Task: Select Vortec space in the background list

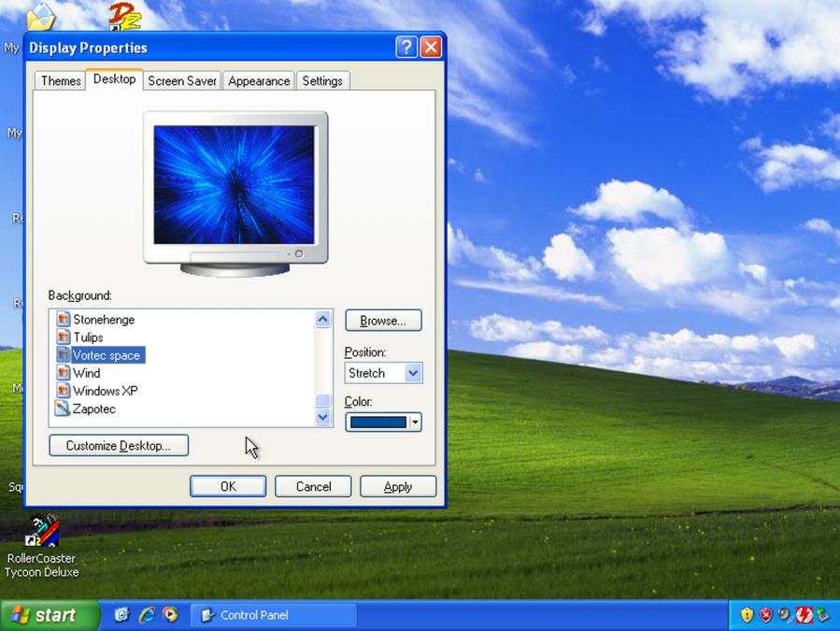Action: tap(107, 355)
